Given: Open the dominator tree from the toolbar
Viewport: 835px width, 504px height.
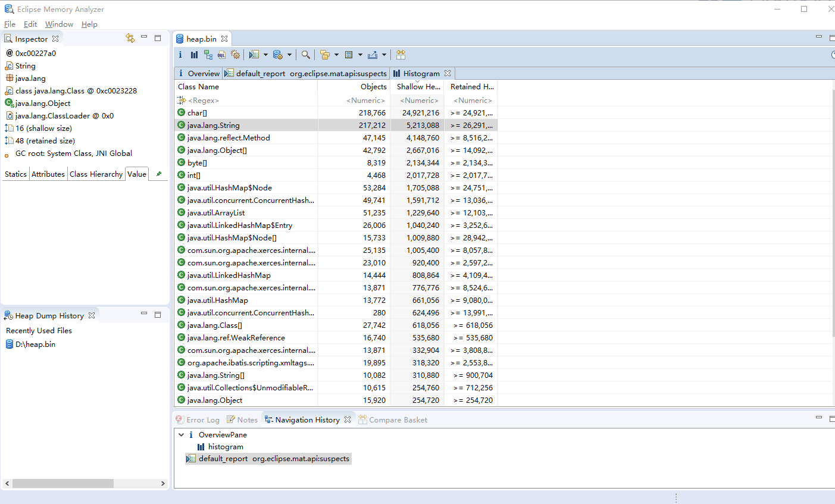Looking at the screenshot, I should (x=208, y=55).
